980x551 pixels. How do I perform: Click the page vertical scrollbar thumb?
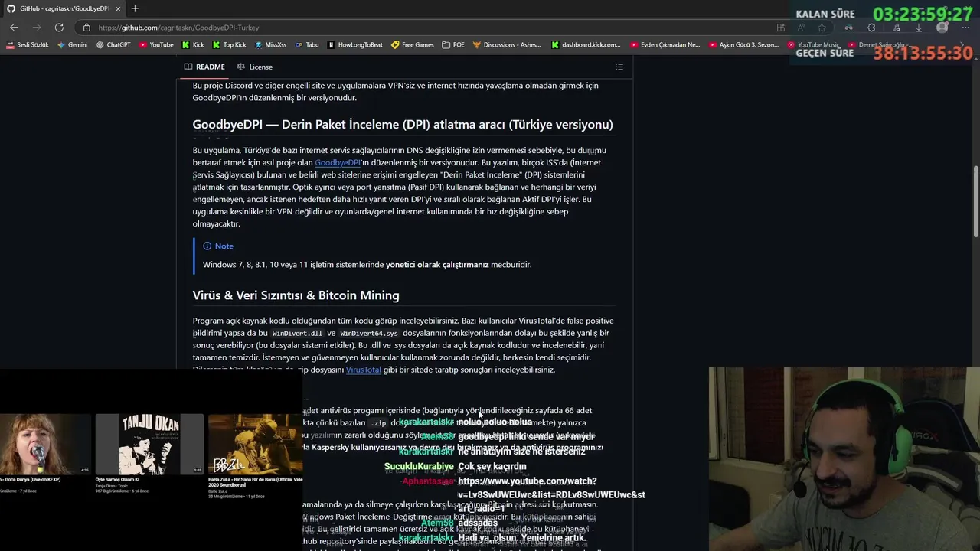coord(975,201)
